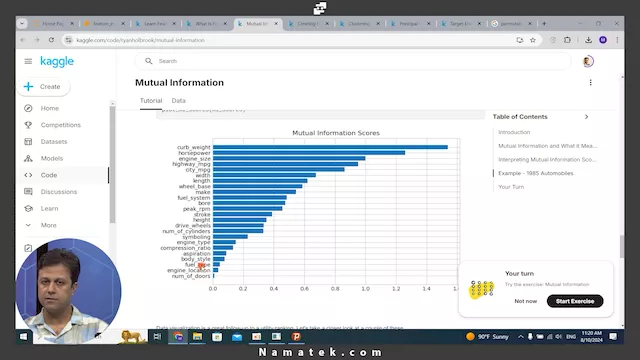Open Competitions trophy icon in sidebar
The width and height of the screenshot is (640, 360).
tap(28, 125)
